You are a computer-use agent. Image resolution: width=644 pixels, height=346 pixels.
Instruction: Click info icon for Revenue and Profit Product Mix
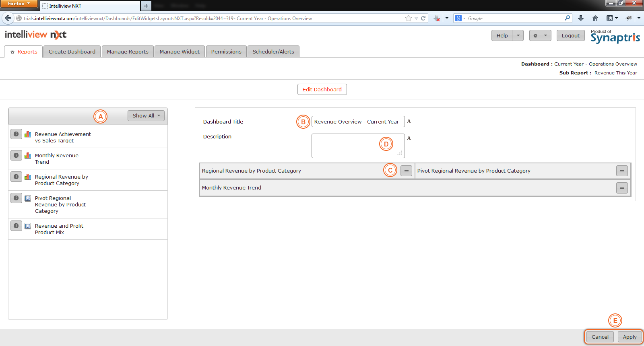[x=16, y=226]
